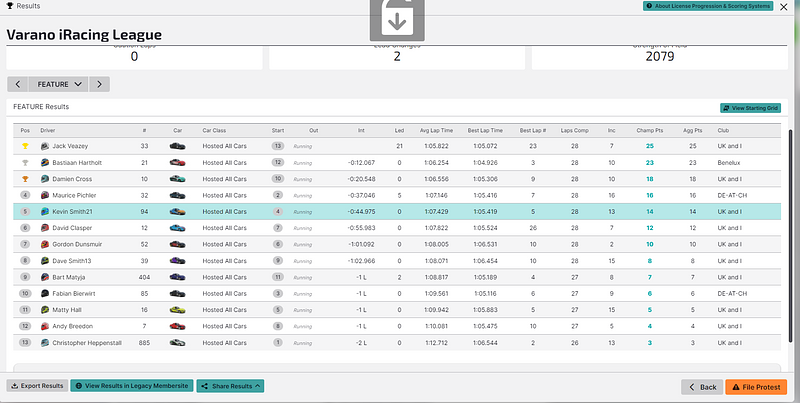Click the vertical scrollbar on the right

coord(791,235)
